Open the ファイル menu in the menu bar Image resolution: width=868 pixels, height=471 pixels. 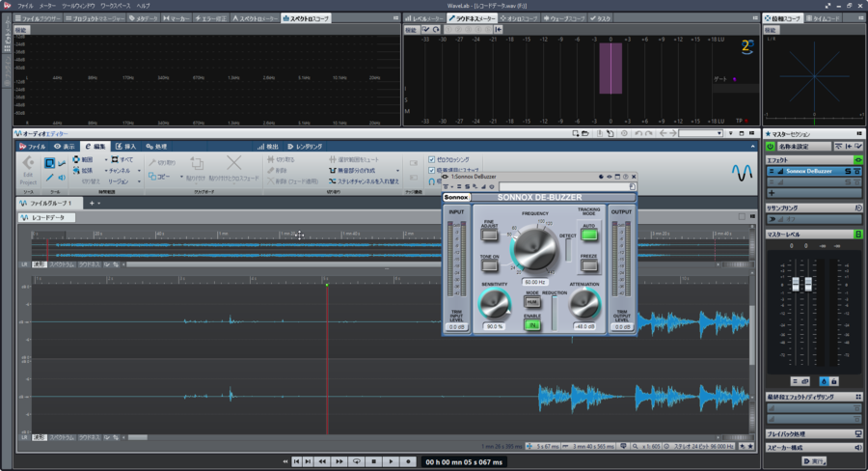(x=25, y=6)
